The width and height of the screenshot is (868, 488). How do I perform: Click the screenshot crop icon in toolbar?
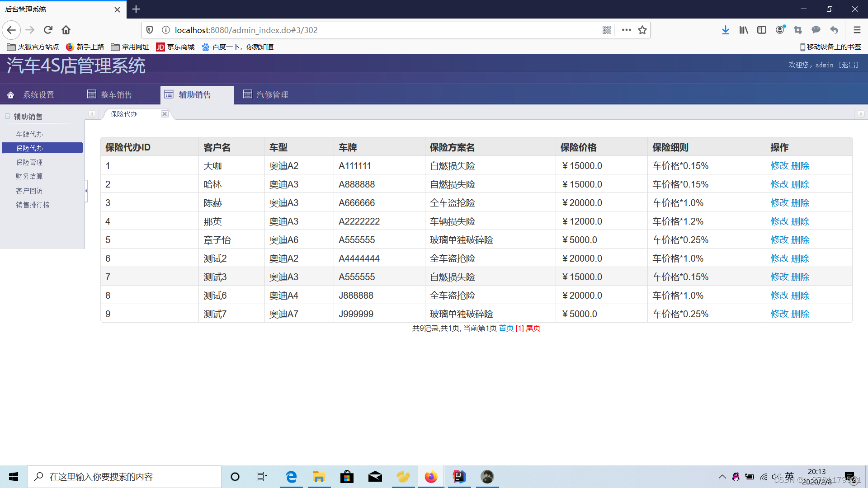798,30
